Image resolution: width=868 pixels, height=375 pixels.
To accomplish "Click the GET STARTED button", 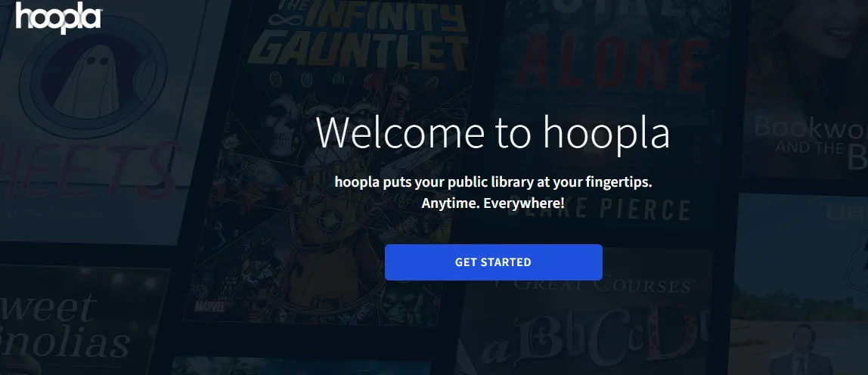I will 493,262.
